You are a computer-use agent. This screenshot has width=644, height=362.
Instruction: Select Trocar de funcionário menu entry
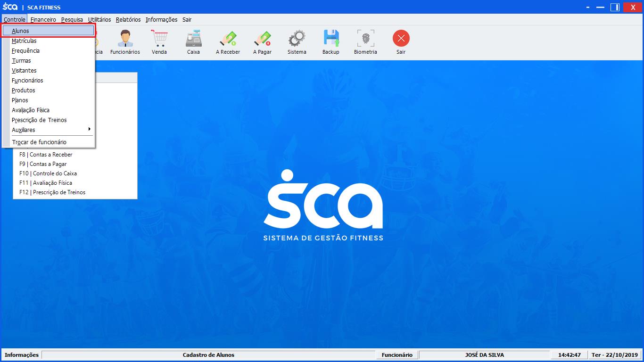tap(49, 142)
